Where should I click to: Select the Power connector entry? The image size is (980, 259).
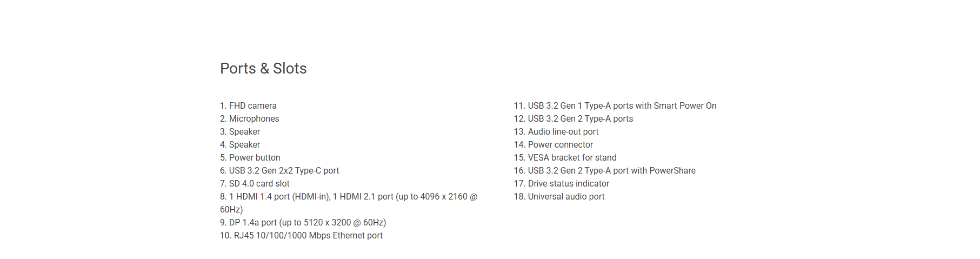[554, 145]
